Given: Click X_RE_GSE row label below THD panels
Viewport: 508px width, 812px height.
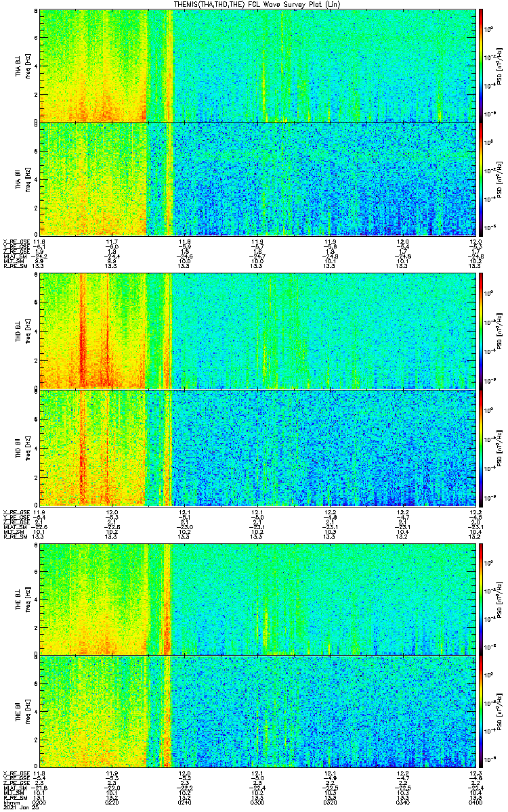Looking at the screenshot, I should (x=15, y=512).
